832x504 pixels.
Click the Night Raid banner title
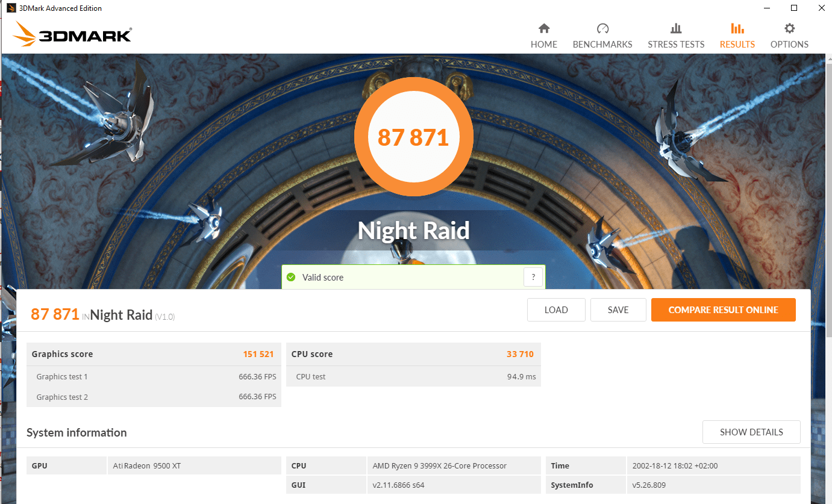tap(413, 231)
